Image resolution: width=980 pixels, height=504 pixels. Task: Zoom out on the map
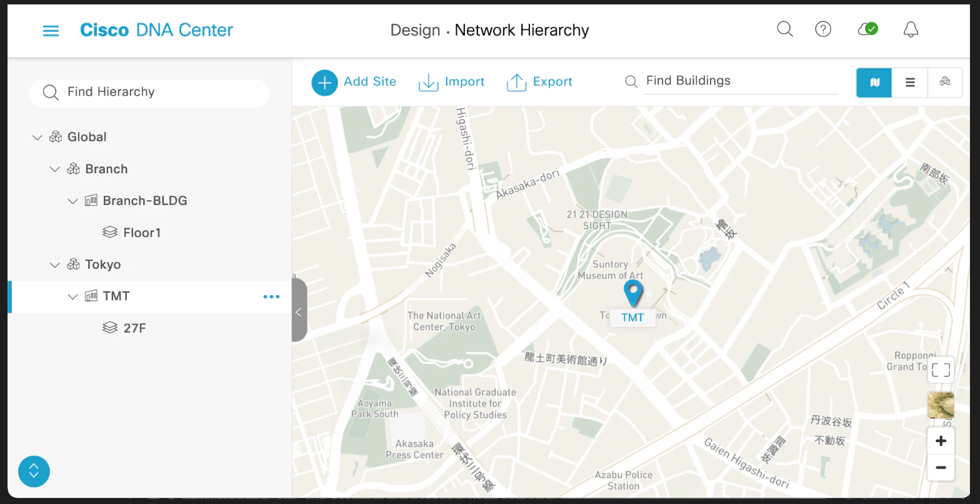coord(941,468)
